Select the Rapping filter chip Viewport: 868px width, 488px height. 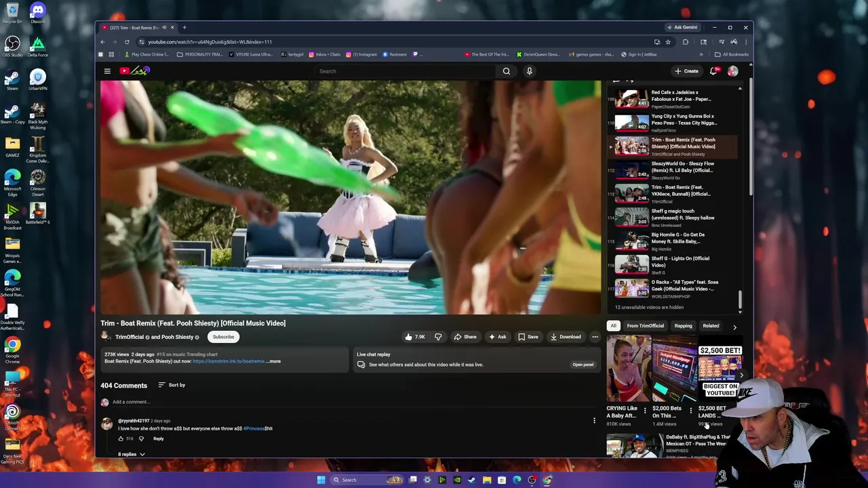683,326
